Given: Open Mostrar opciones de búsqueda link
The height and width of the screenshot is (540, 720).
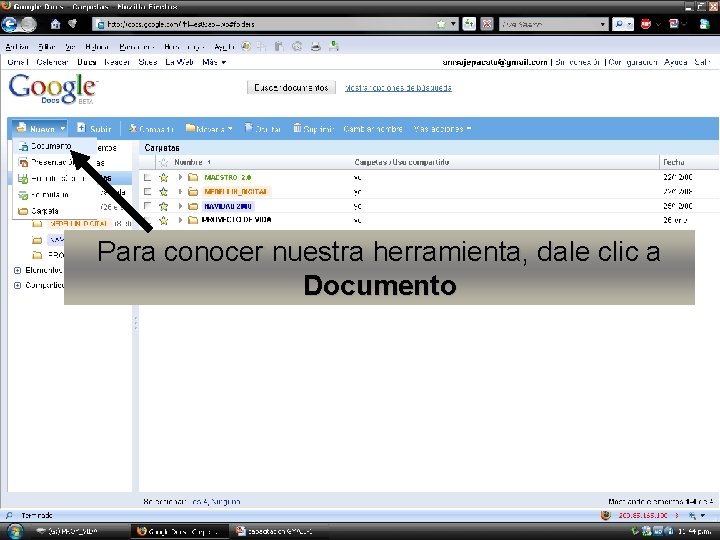Looking at the screenshot, I should (398, 88).
